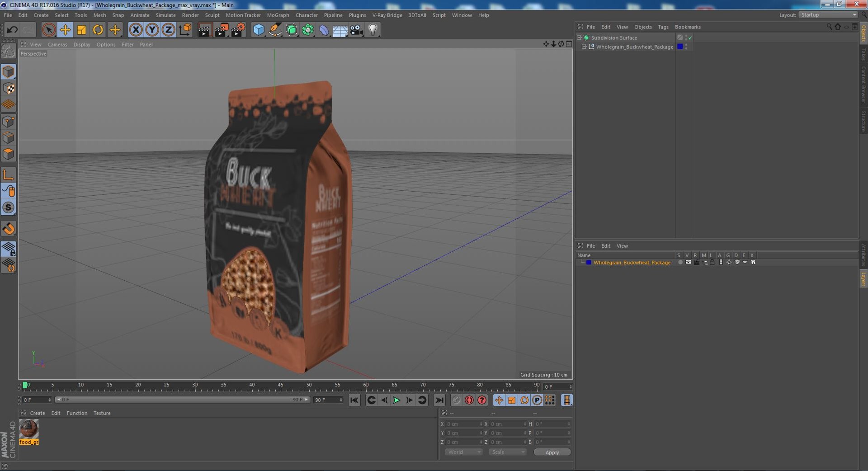Toggle Z axis lock
868x471 pixels.
[x=168, y=30]
